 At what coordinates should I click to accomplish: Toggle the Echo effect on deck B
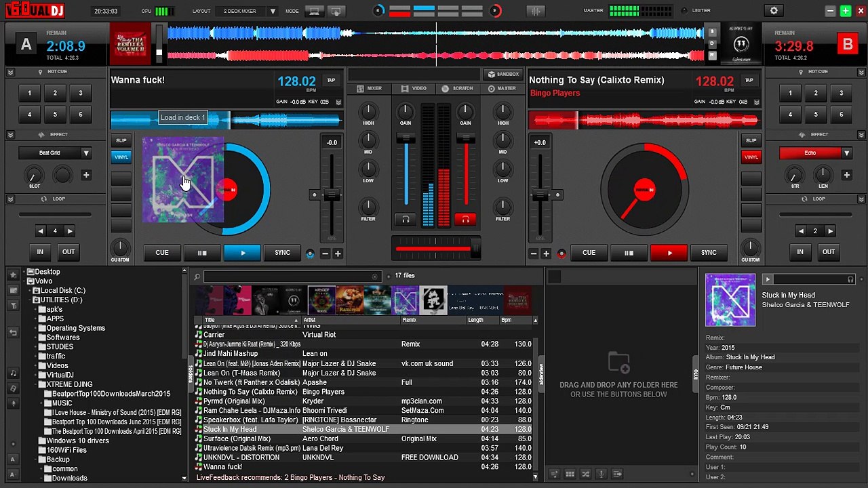(x=810, y=153)
